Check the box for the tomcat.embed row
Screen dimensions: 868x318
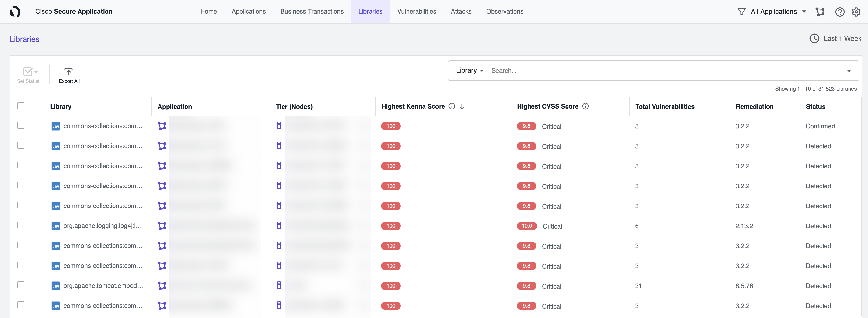click(x=21, y=285)
